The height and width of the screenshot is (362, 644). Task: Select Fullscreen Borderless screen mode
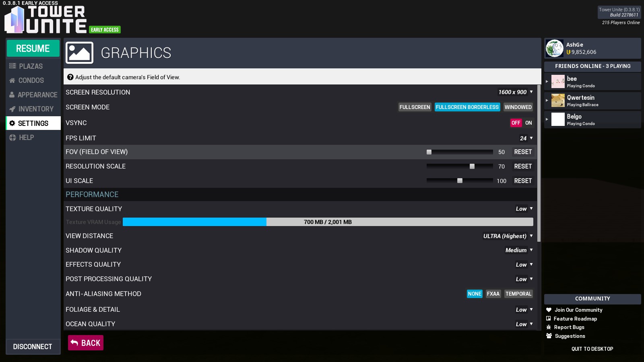[x=467, y=107]
